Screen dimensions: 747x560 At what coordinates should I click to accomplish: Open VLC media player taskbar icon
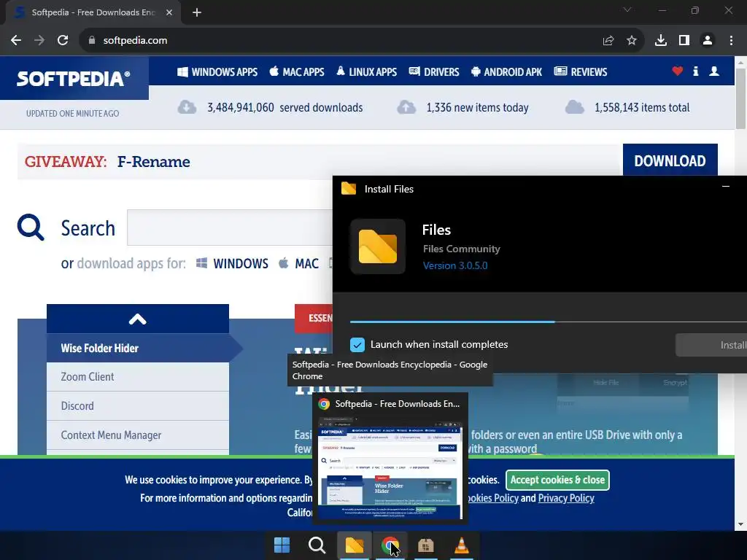[x=462, y=545]
